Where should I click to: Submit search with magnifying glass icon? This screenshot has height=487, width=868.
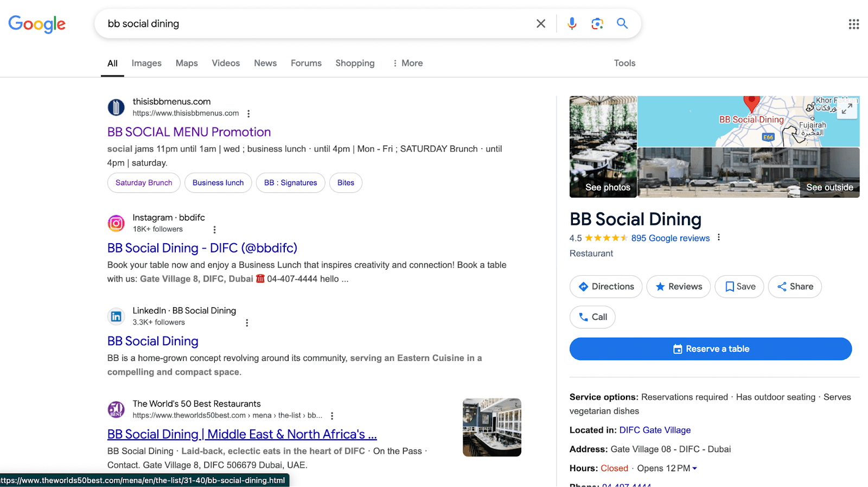[x=622, y=23]
